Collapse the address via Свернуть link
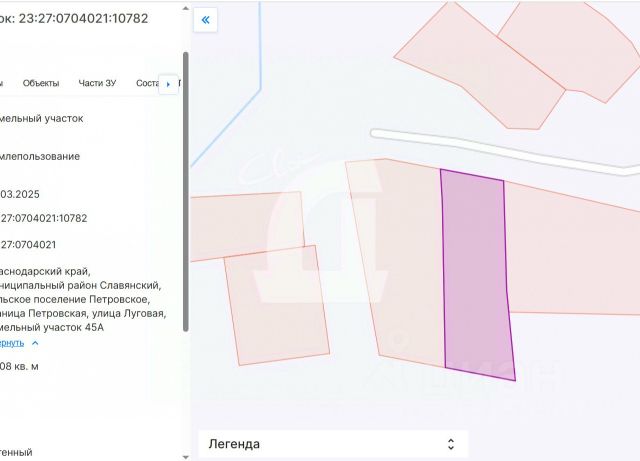 click(12, 343)
